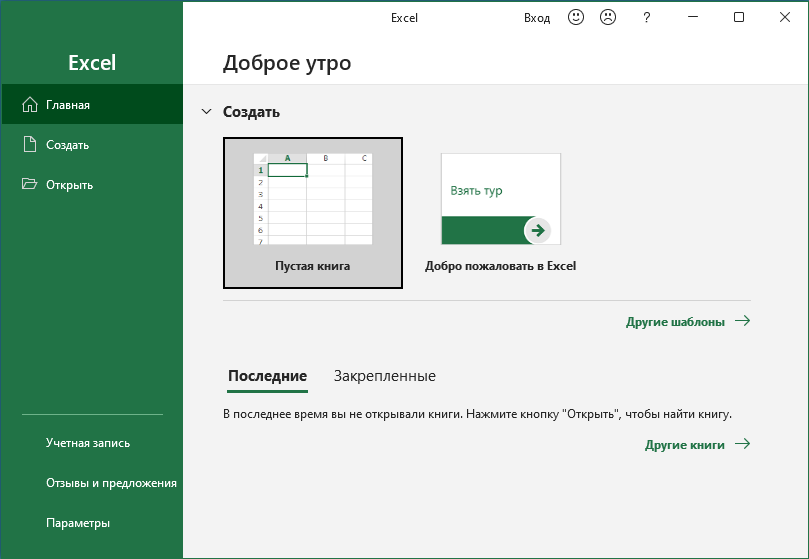
Task: Click the new document icon beside Создать
Action: [x=29, y=145]
